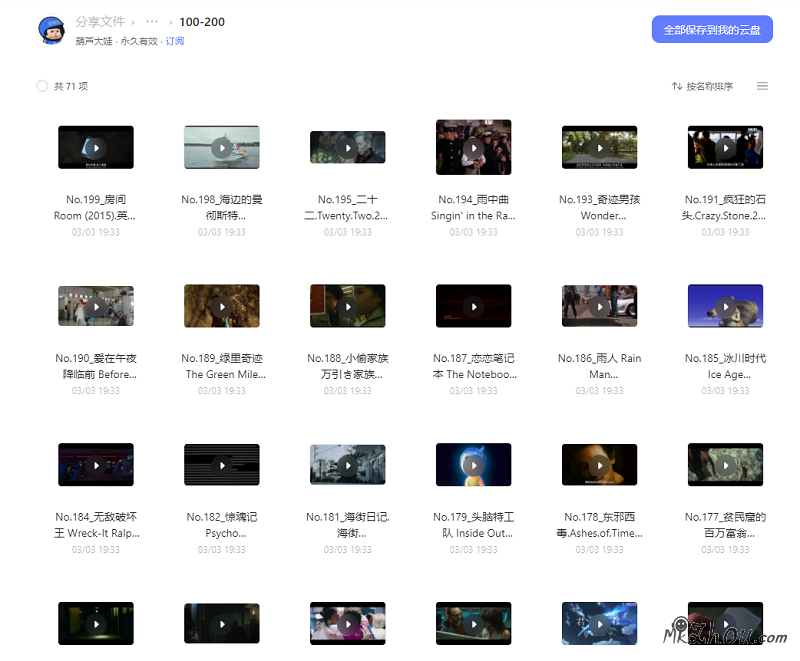Viewport: 800px width, 661px height.
Task: Play the No.181 海街日记 video
Action: click(348, 465)
